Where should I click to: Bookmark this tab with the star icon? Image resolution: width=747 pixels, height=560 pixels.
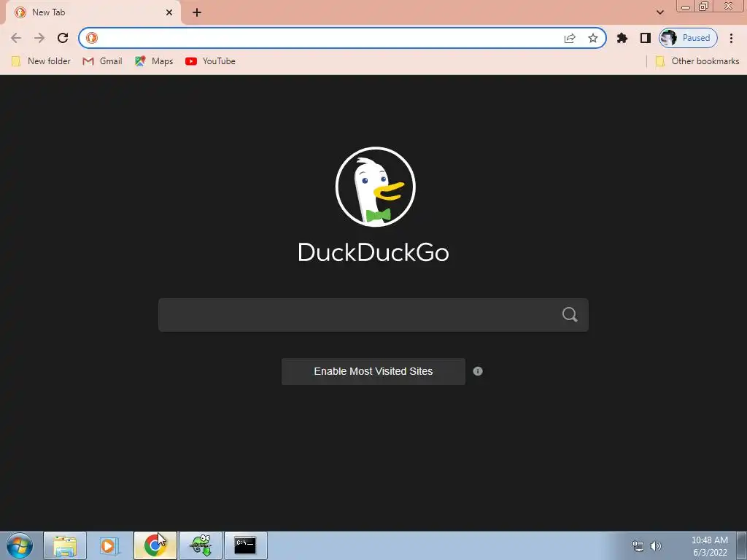tap(592, 38)
